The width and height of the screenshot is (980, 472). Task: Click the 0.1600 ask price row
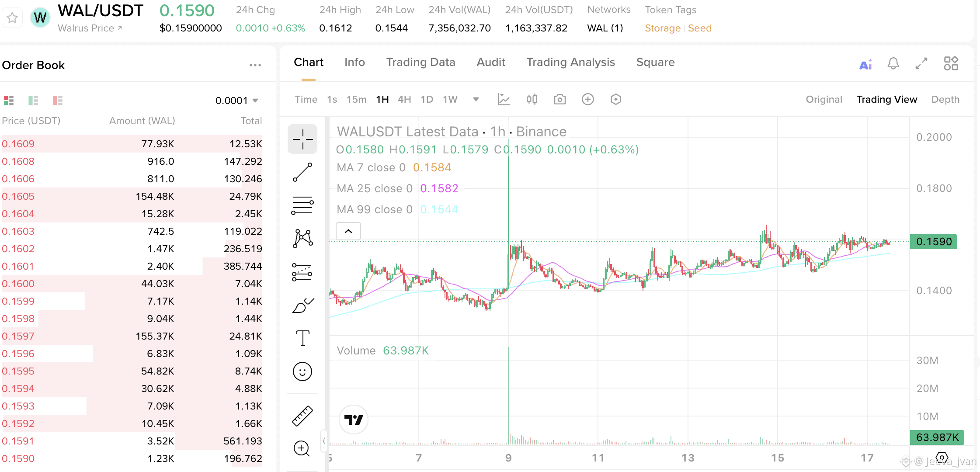pos(18,284)
